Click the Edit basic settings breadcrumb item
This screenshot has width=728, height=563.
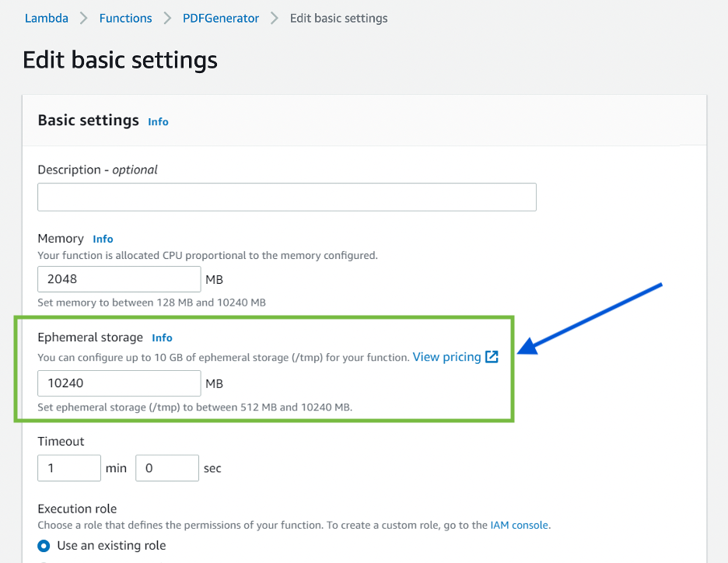tap(338, 18)
